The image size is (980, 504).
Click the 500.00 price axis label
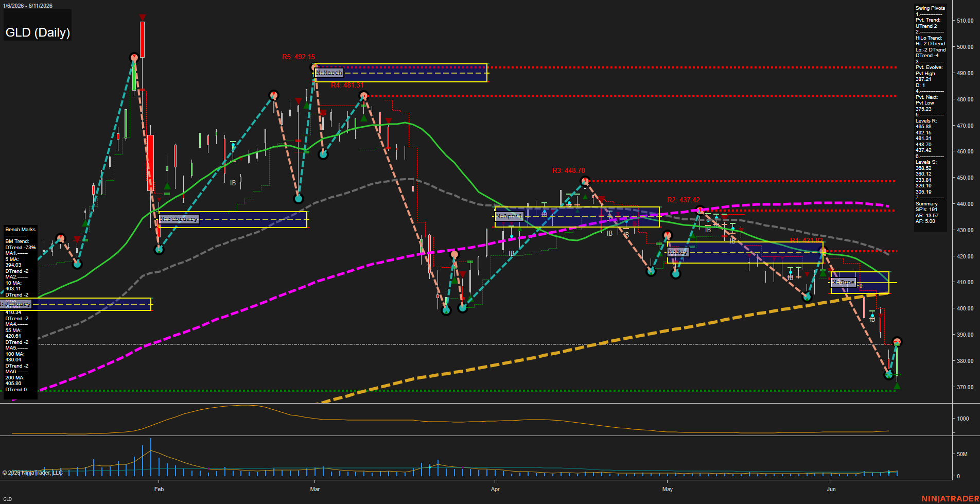[x=965, y=47]
